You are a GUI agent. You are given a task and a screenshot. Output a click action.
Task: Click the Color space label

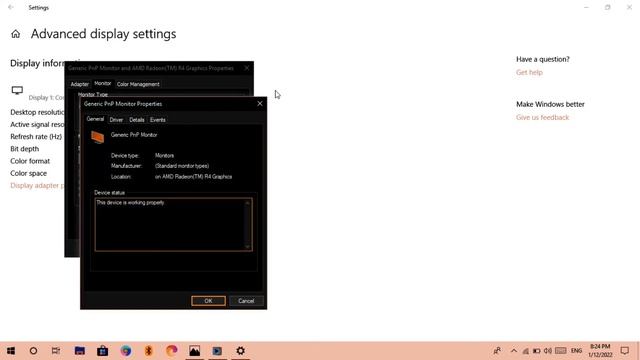coord(28,173)
